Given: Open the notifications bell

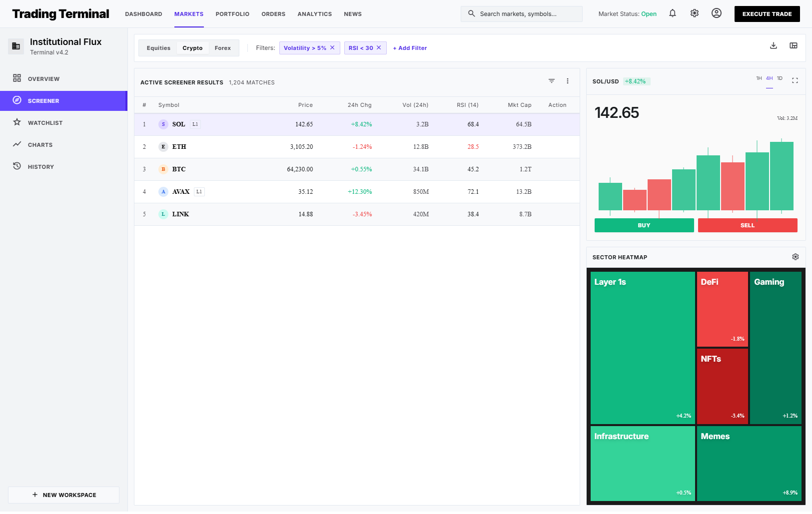Looking at the screenshot, I should click(x=673, y=13).
